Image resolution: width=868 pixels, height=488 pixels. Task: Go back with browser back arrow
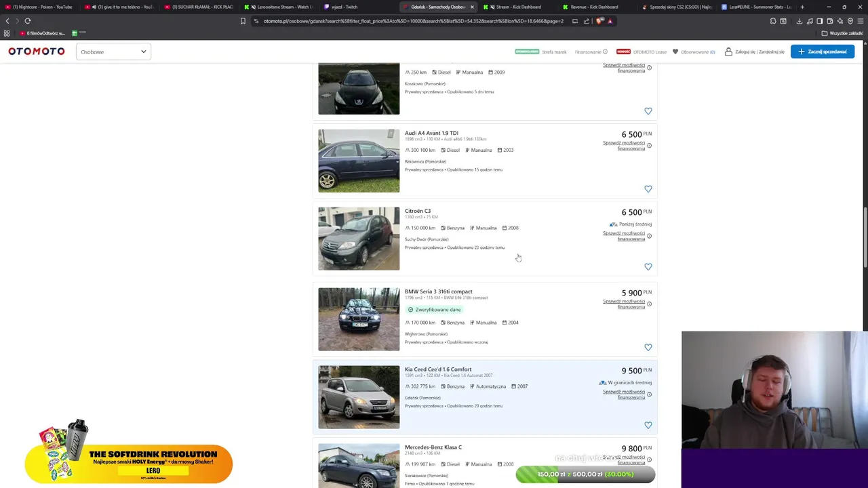(7, 21)
